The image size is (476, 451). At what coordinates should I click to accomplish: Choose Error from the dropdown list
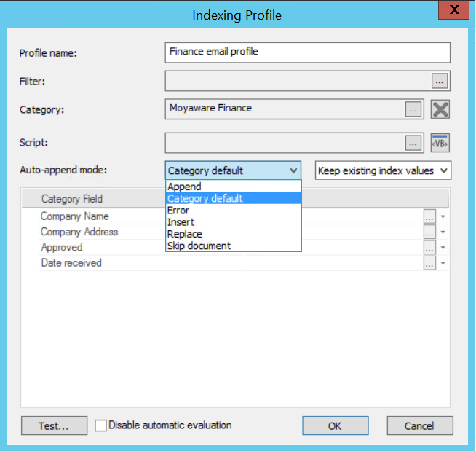click(x=234, y=210)
